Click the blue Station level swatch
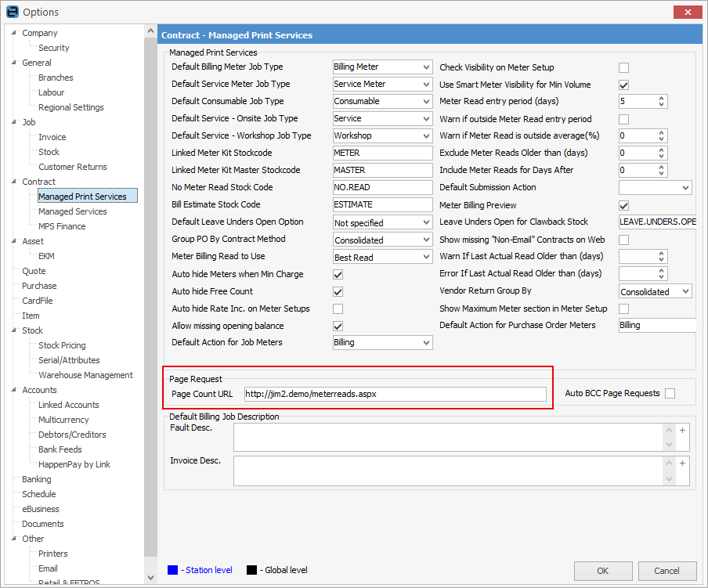708x588 pixels. point(172,570)
